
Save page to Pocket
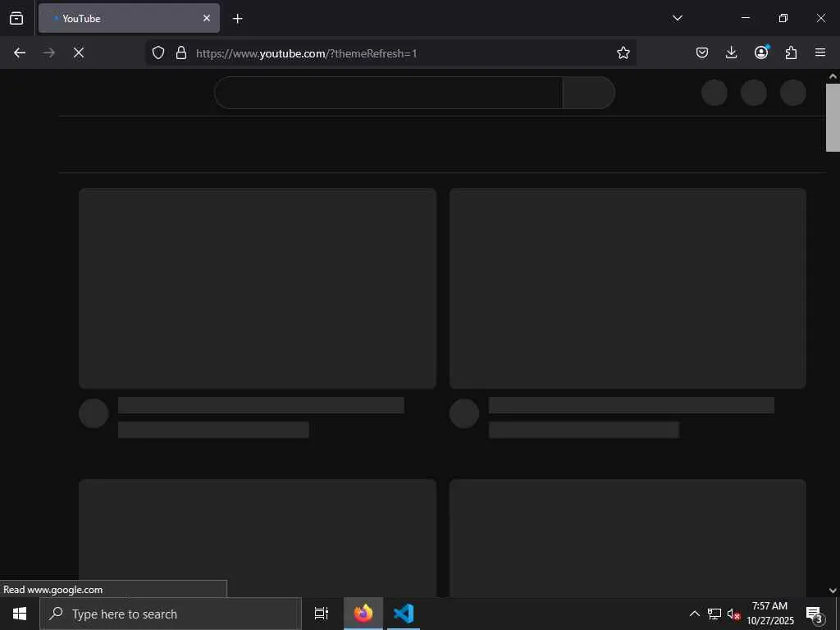pyautogui.click(x=702, y=52)
